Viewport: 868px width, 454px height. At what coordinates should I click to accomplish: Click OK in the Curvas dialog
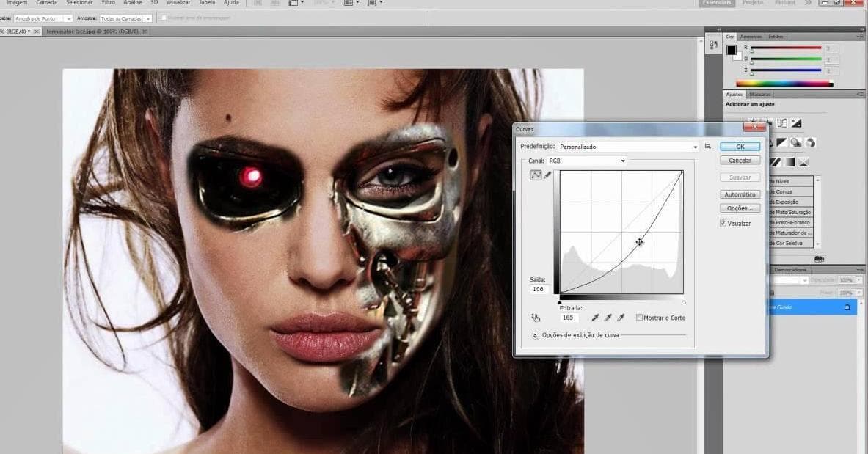click(740, 147)
